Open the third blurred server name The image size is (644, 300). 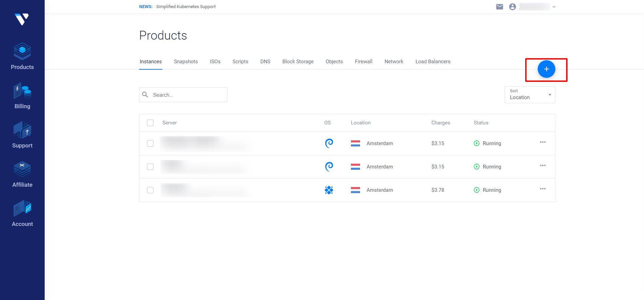205,190
